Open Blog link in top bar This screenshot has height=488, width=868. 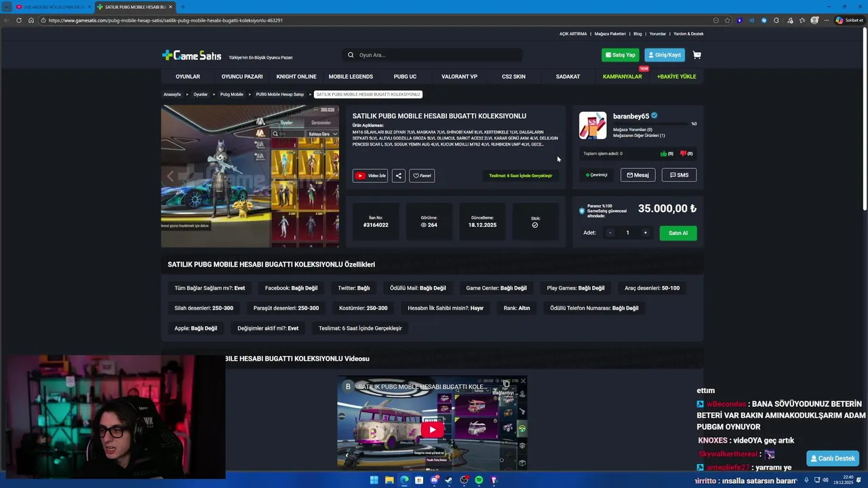click(x=637, y=34)
